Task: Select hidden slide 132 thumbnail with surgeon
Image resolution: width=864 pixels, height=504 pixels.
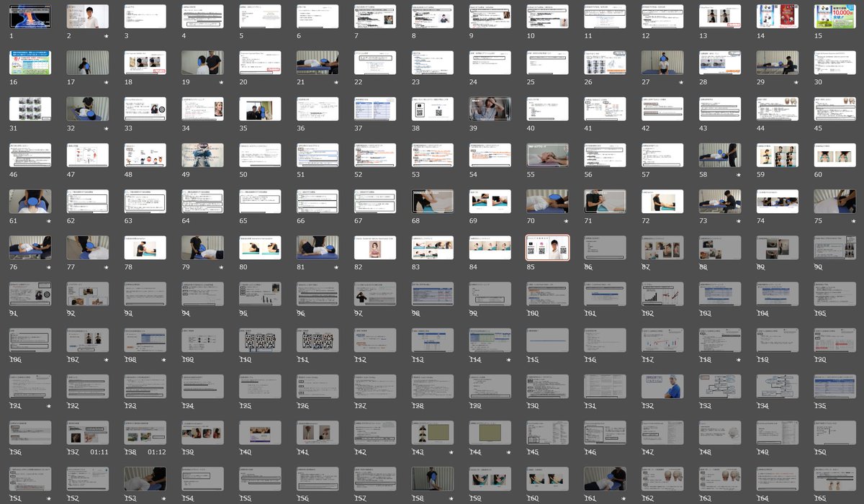Action: 662,386
